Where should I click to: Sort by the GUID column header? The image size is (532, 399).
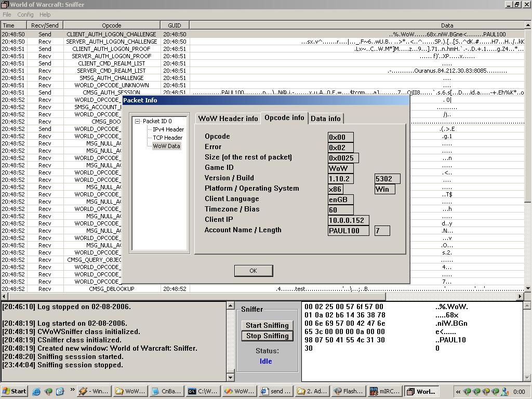[x=175, y=25]
